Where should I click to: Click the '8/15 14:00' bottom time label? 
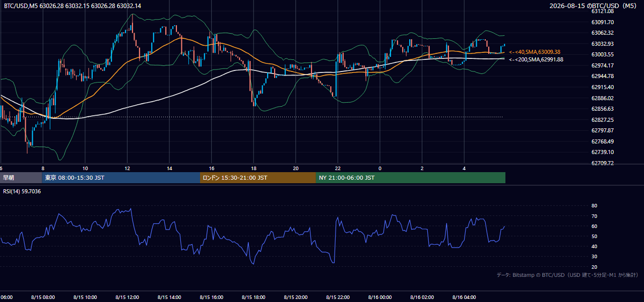(169, 297)
